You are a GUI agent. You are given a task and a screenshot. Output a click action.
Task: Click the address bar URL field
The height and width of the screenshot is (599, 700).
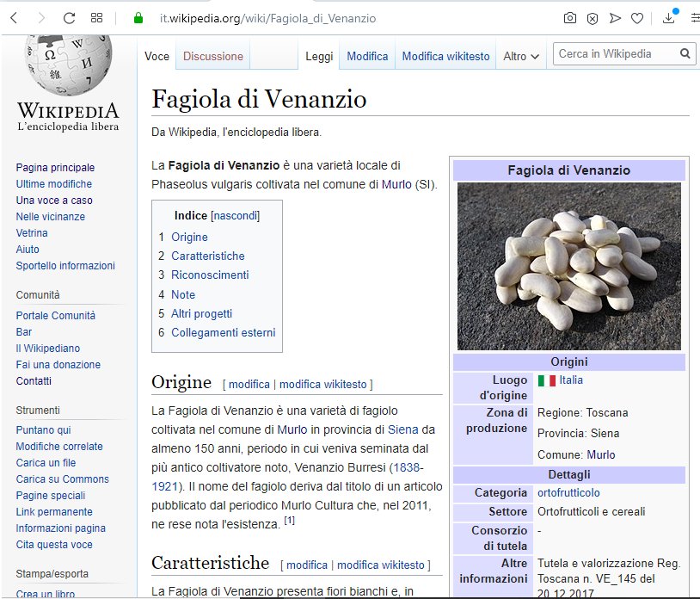point(267,18)
